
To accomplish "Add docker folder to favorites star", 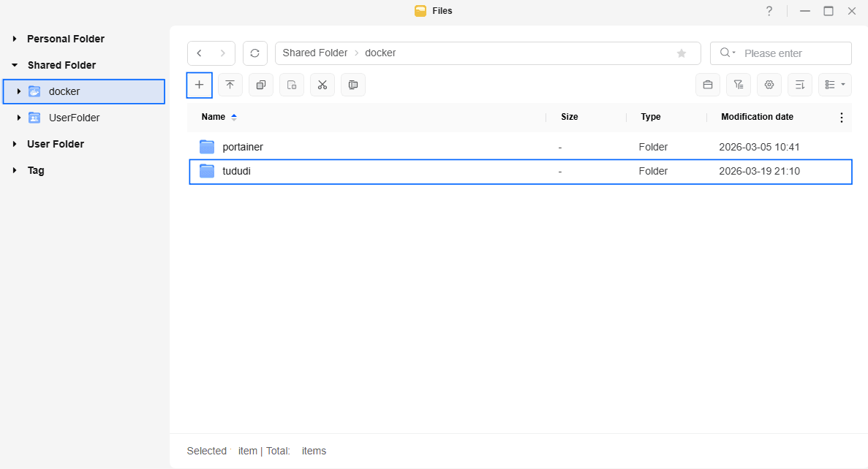I will tap(681, 53).
